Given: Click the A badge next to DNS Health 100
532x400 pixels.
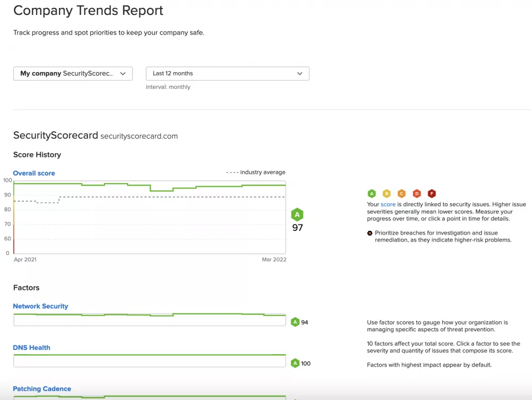Looking at the screenshot, I should click(295, 363).
